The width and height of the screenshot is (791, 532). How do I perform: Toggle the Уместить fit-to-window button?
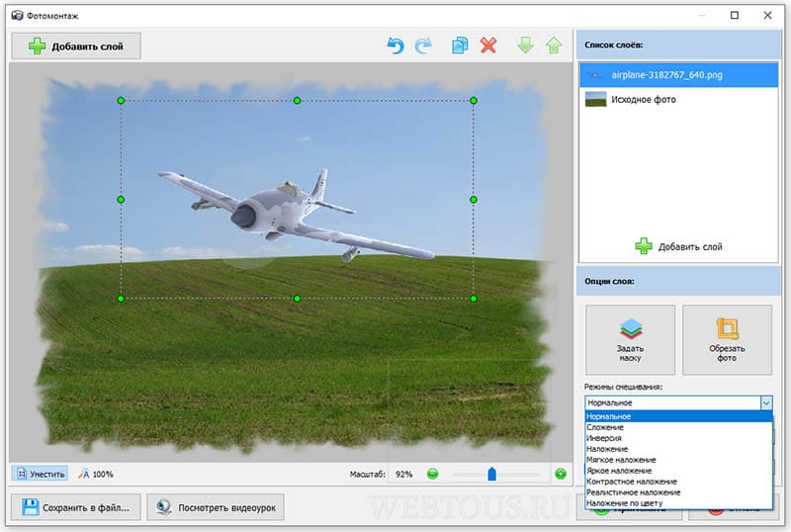41,474
